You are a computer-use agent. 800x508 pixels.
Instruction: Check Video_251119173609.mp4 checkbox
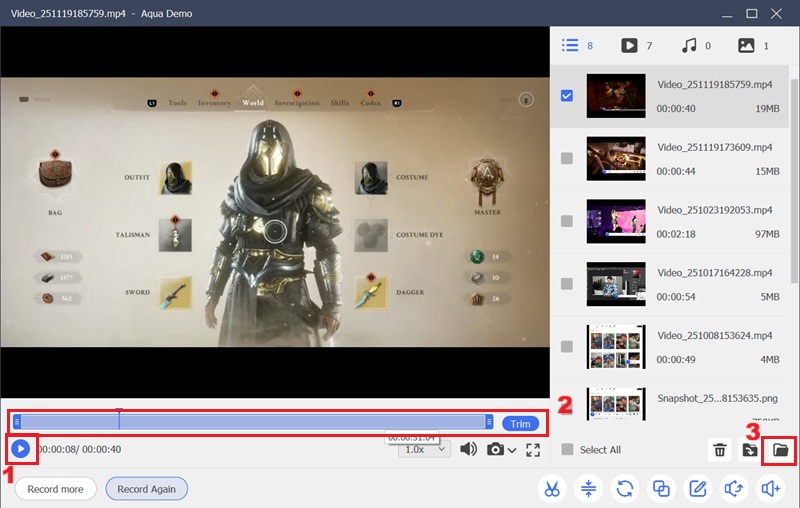[x=566, y=158]
